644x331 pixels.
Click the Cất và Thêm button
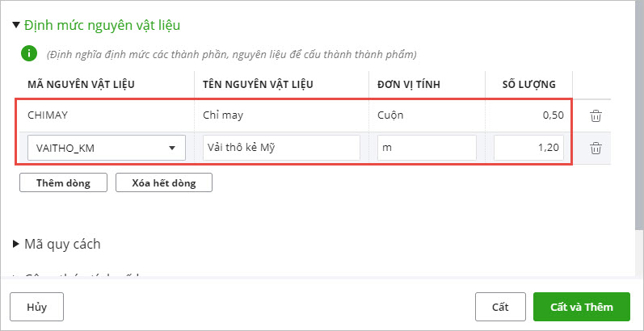tap(582, 307)
